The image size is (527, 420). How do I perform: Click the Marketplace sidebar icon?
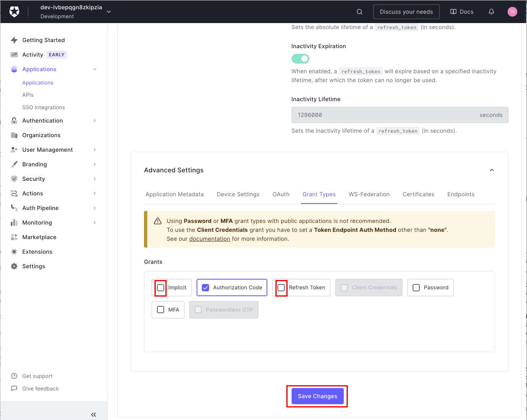(14, 237)
